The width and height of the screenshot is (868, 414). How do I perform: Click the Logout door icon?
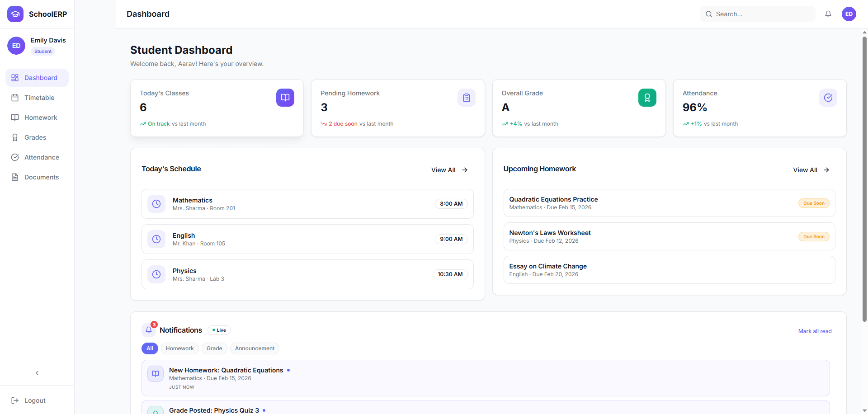[15, 400]
